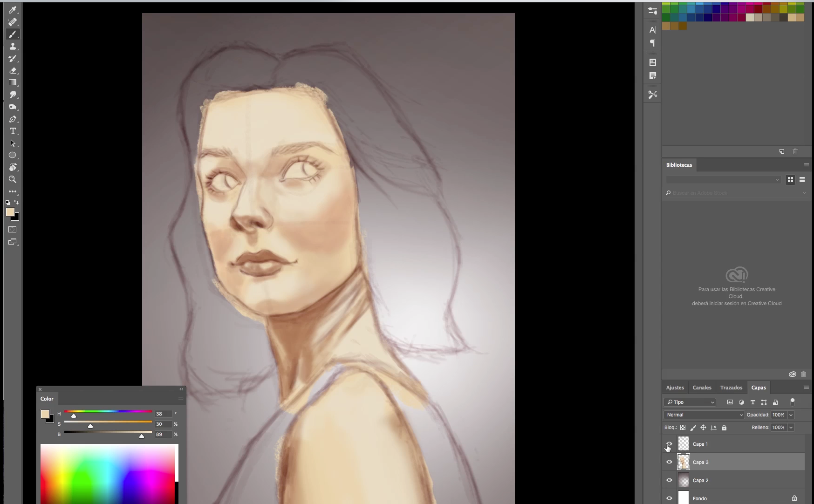Image resolution: width=814 pixels, height=504 pixels.
Task: Click the Creative Cloud sync icon
Action: pos(792,374)
